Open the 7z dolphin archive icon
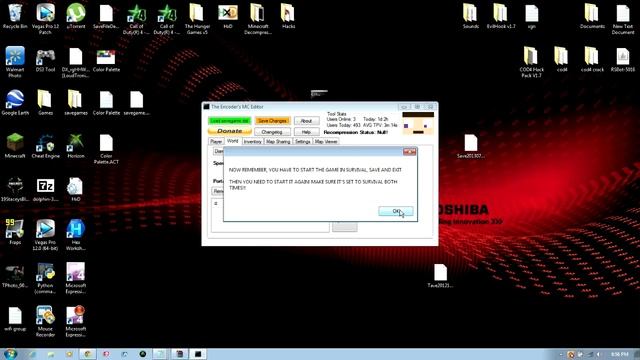640x360 pixels. point(45,190)
